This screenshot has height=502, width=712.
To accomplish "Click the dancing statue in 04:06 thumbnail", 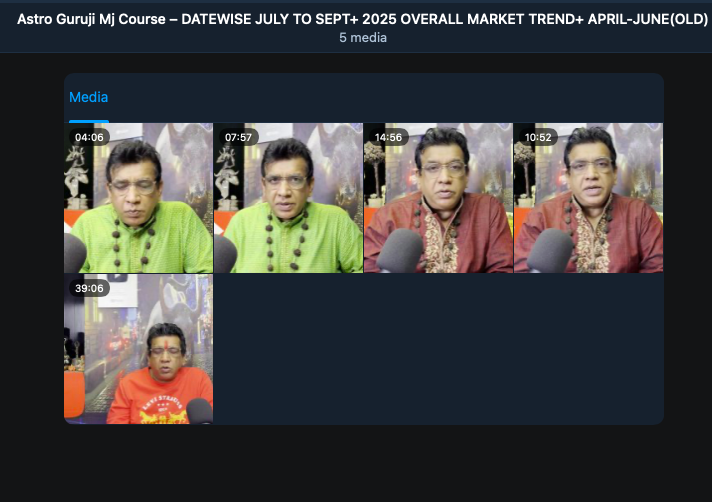I will point(75,174).
